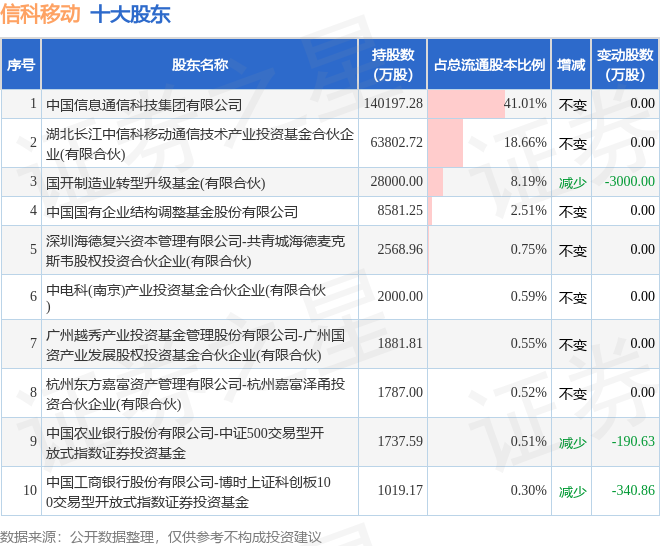Screen dimensions: 660x546
Task: Click the 0.51% ratio cell
Action: click(489, 442)
